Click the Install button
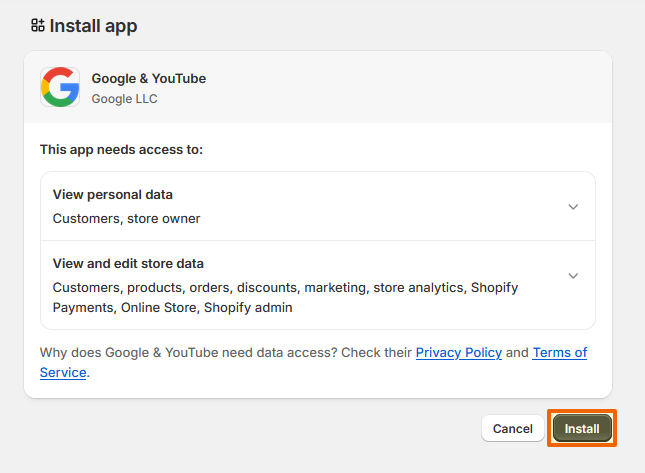The height and width of the screenshot is (473, 645). [x=582, y=428]
